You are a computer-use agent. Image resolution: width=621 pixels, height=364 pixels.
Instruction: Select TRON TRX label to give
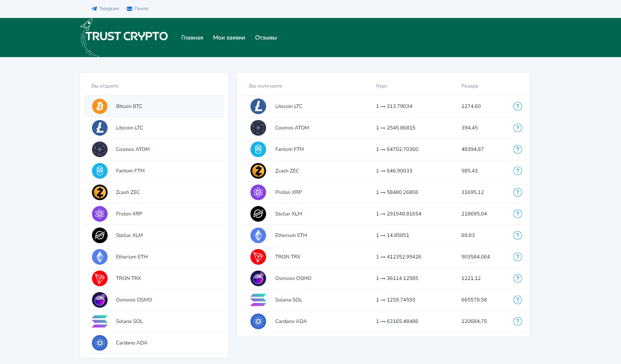click(128, 278)
